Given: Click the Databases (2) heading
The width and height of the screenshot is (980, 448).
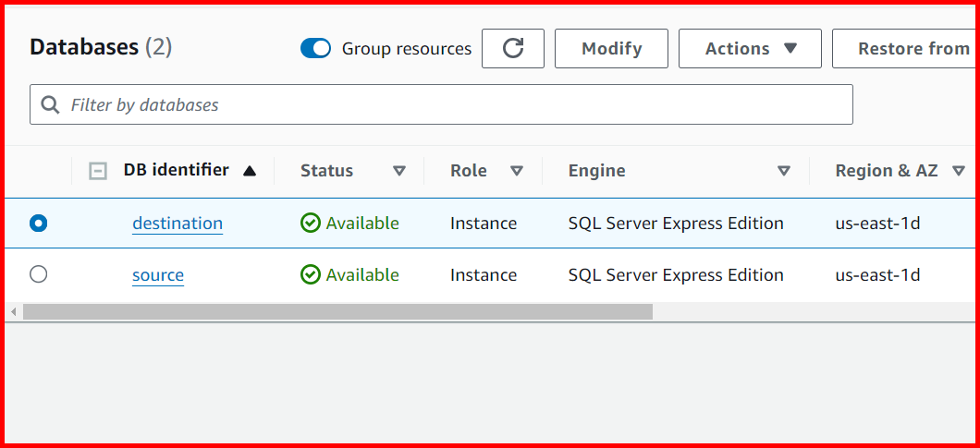Looking at the screenshot, I should pos(101,47).
